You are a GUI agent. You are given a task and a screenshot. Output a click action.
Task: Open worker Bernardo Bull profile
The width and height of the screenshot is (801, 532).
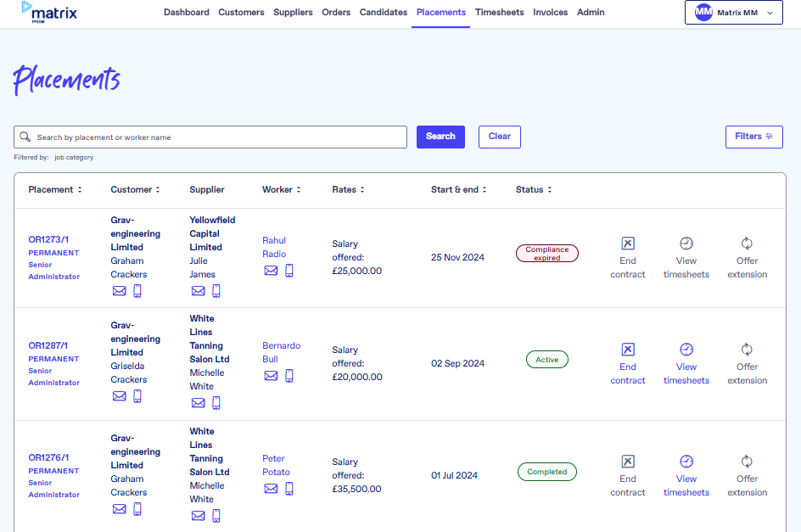click(282, 352)
